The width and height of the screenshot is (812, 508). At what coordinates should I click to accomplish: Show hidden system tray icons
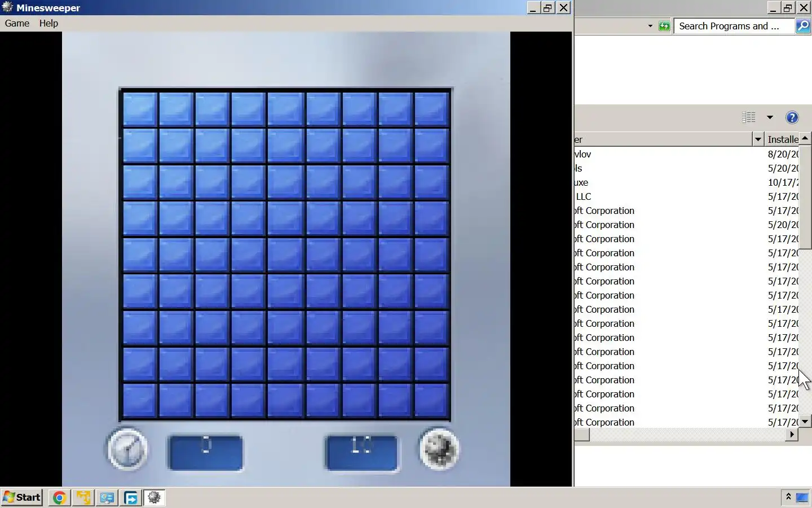788,497
